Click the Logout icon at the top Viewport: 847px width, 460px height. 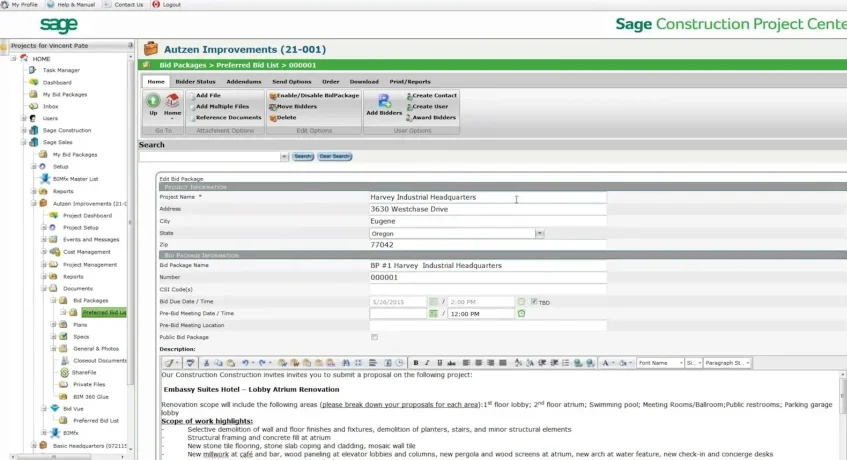click(156, 4)
